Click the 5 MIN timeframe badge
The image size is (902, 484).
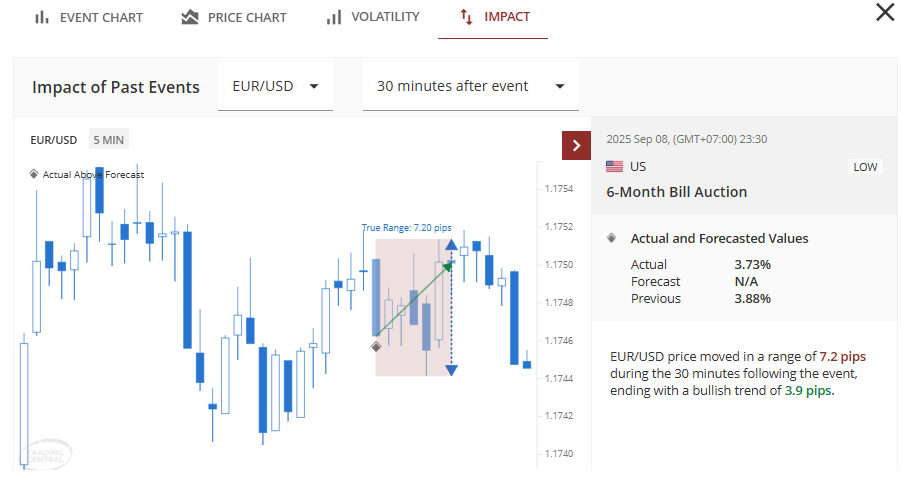click(x=108, y=140)
